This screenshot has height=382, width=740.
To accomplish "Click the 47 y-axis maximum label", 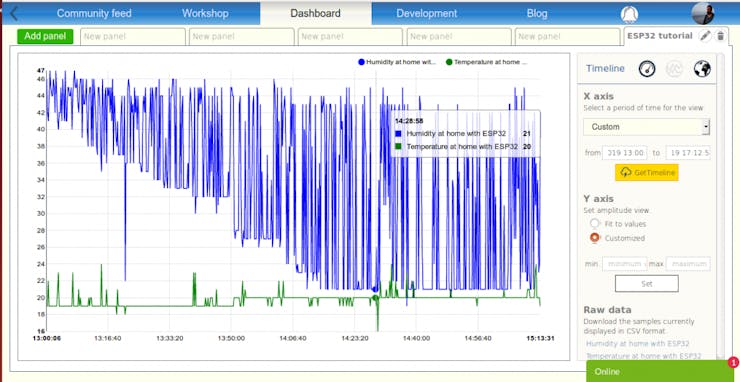I will (x=41, y=70).
